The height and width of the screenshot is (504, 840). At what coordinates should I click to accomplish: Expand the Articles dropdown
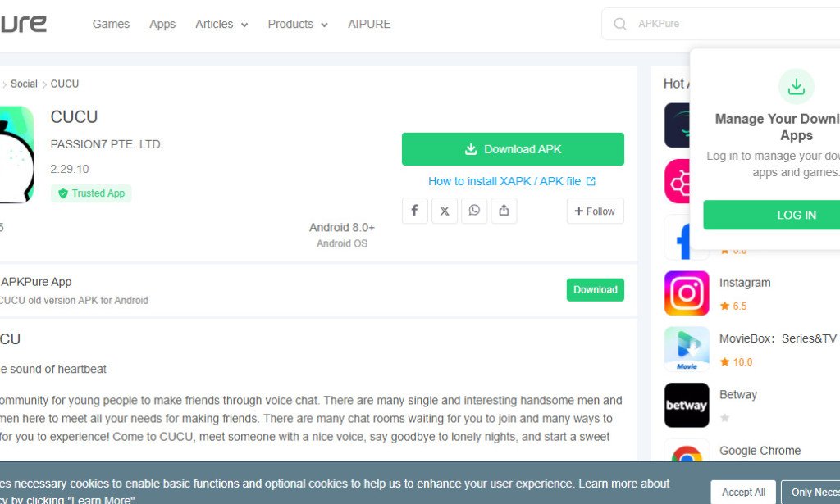[x=221, y=24]
